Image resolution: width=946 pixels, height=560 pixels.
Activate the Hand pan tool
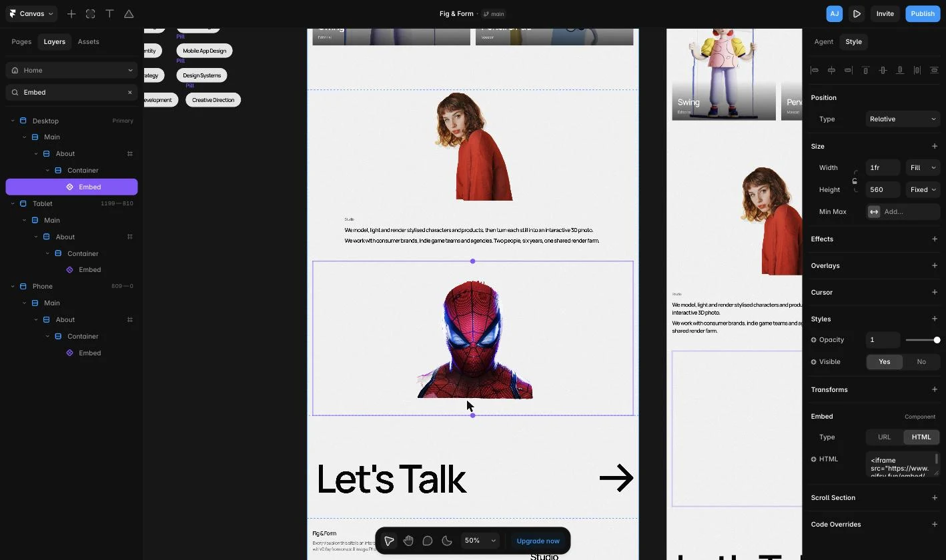pyautogui.click(x=408, y=541)
